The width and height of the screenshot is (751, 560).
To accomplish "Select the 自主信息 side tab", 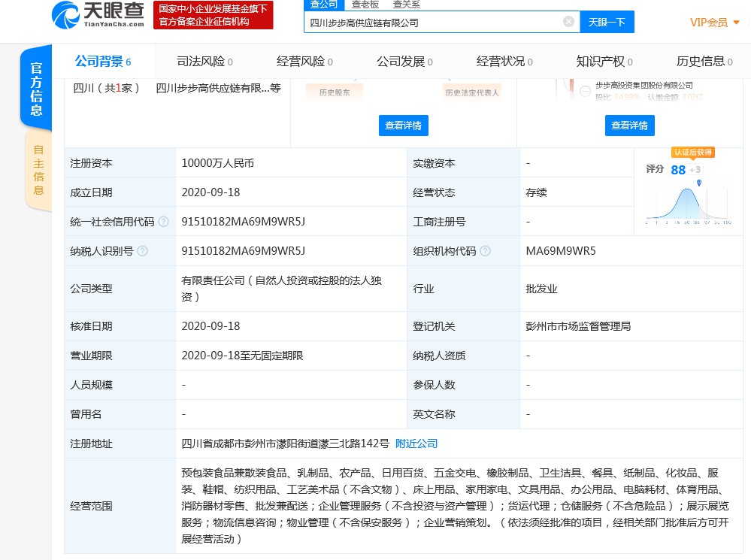I will click(38, 170).
